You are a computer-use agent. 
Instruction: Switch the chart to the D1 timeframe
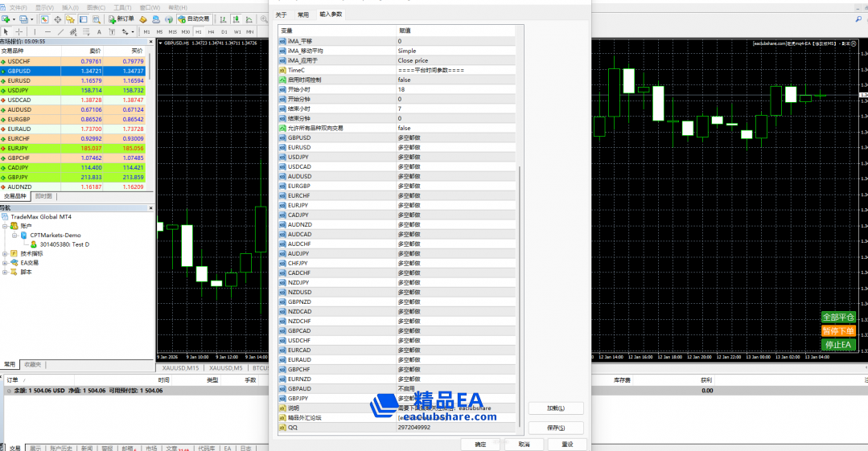[224, 32]
